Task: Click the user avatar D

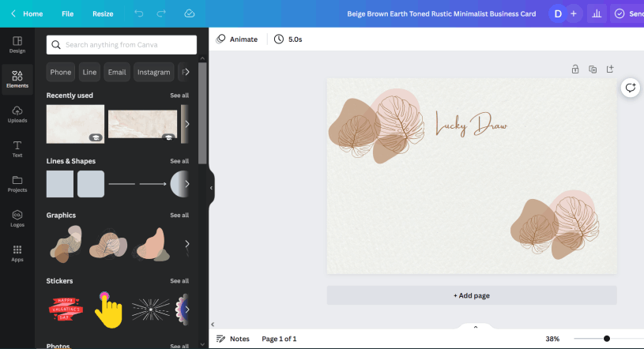Action: (558, 13)
